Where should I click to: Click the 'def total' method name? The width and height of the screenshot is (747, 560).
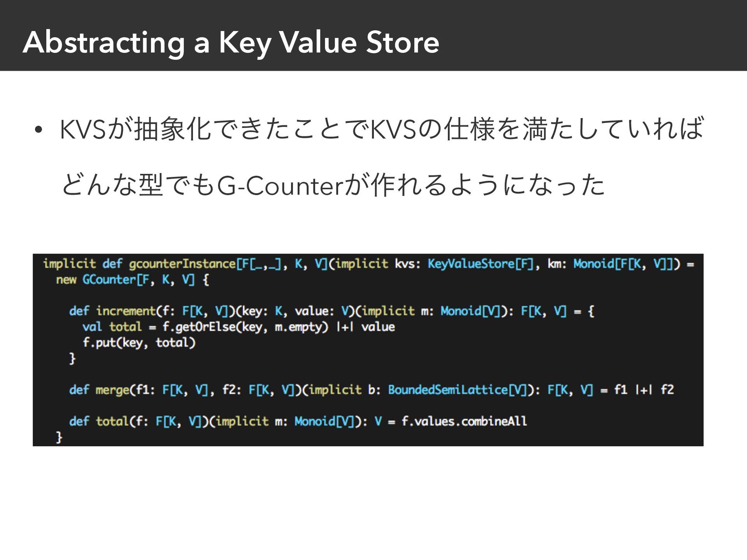point(99,421)
